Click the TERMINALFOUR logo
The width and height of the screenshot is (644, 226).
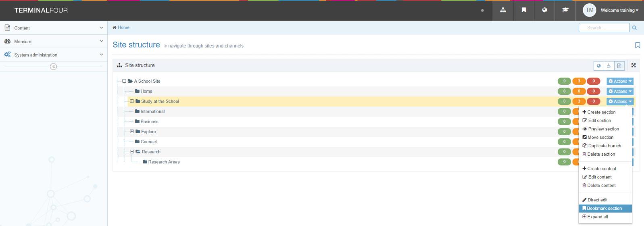[41, 10]
